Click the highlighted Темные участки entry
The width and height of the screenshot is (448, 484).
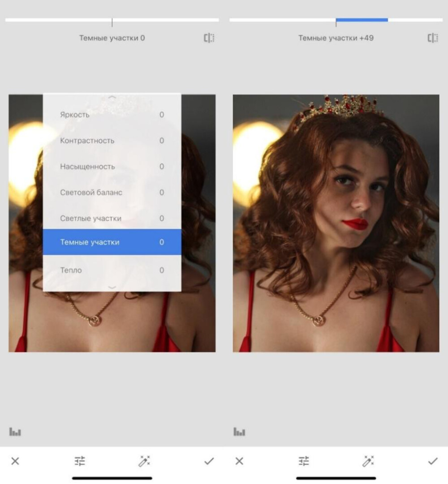pos(112,242)
